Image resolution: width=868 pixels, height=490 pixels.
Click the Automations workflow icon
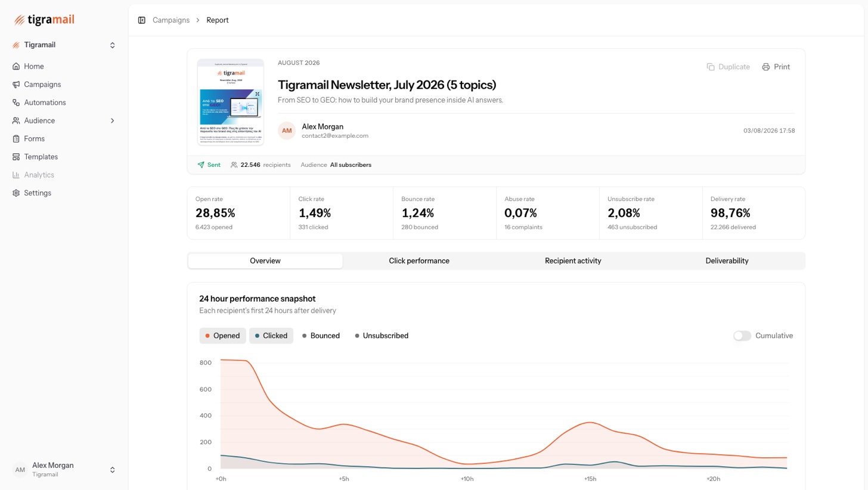click(x=16, y=103)
